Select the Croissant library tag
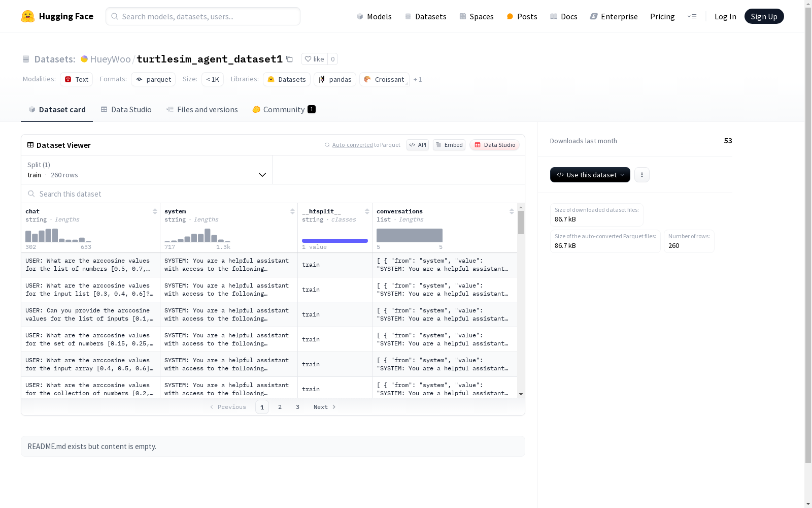 point(384,79)
